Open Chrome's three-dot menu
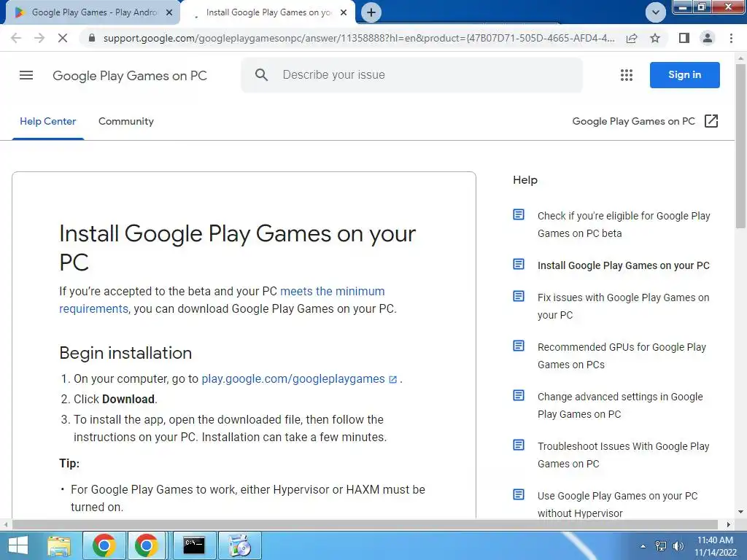Screen dimensions: 747x560 731,38
